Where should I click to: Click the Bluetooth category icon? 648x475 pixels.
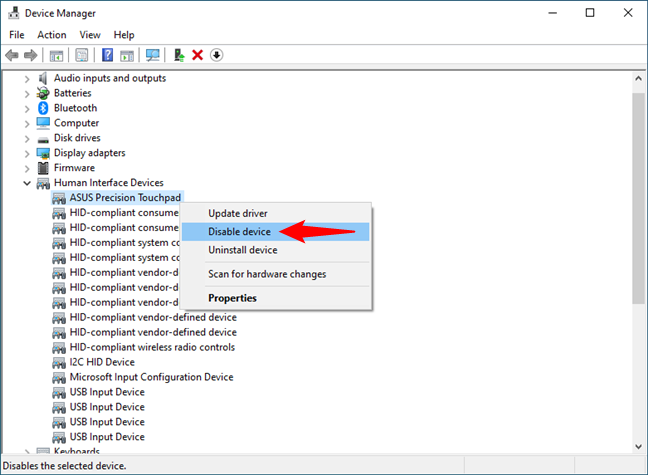[43, 108]
